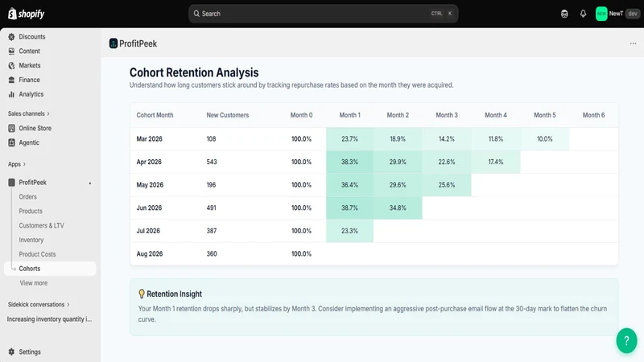Viewport: 644px width, 362px height.
Task: Click the Markets globe icon
Action: [11, 65]
